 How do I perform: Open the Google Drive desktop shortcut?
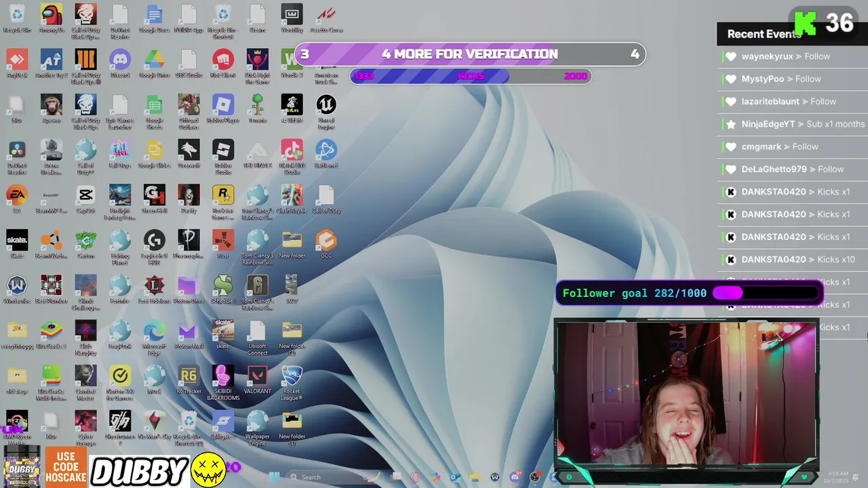click(155, 64)
